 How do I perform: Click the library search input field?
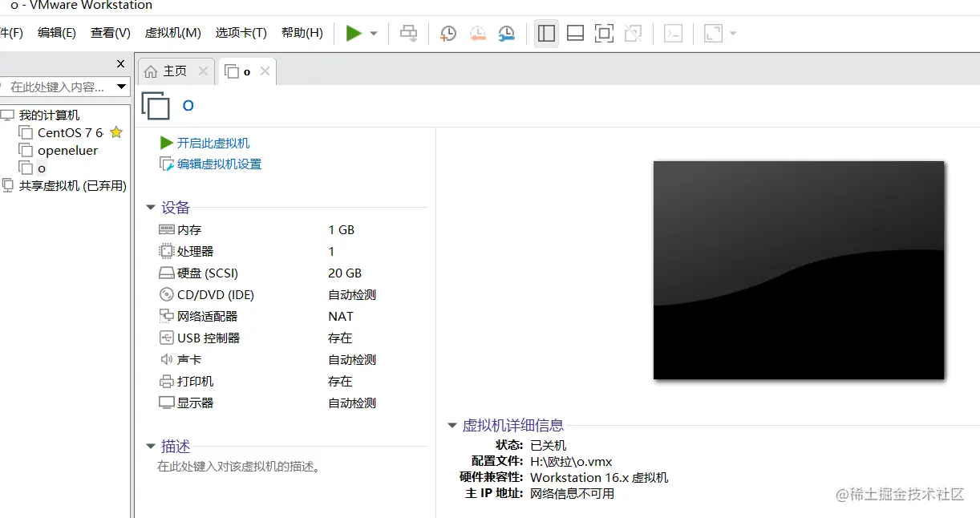(56, 87)
